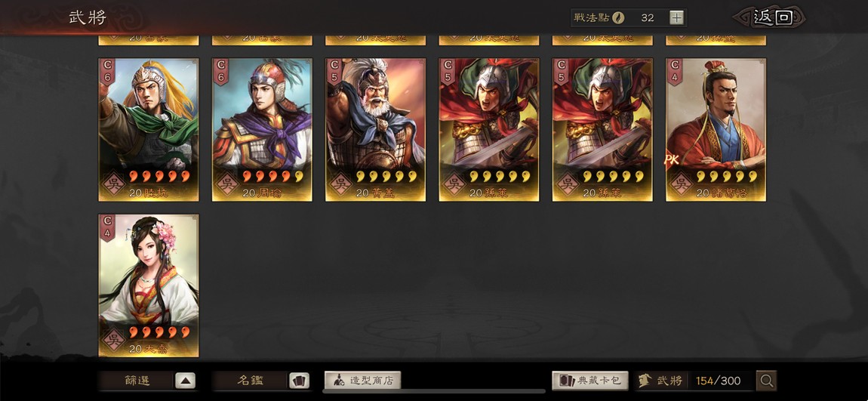Viewport: 868px width, 401px height.
Task: Click the 戰法點 feather icon
Action: coord(618,17)
